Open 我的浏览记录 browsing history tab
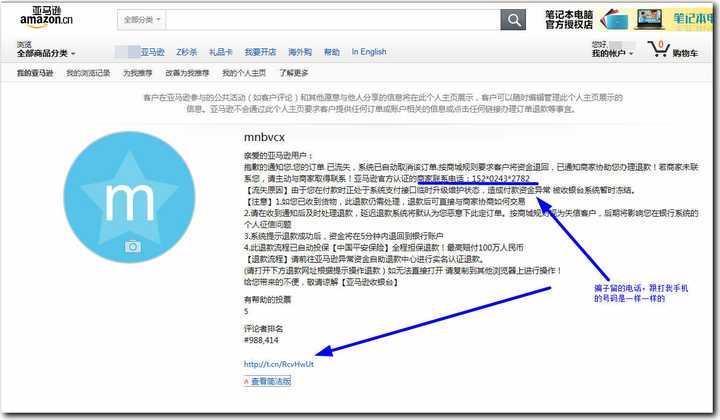 point(88,73)
